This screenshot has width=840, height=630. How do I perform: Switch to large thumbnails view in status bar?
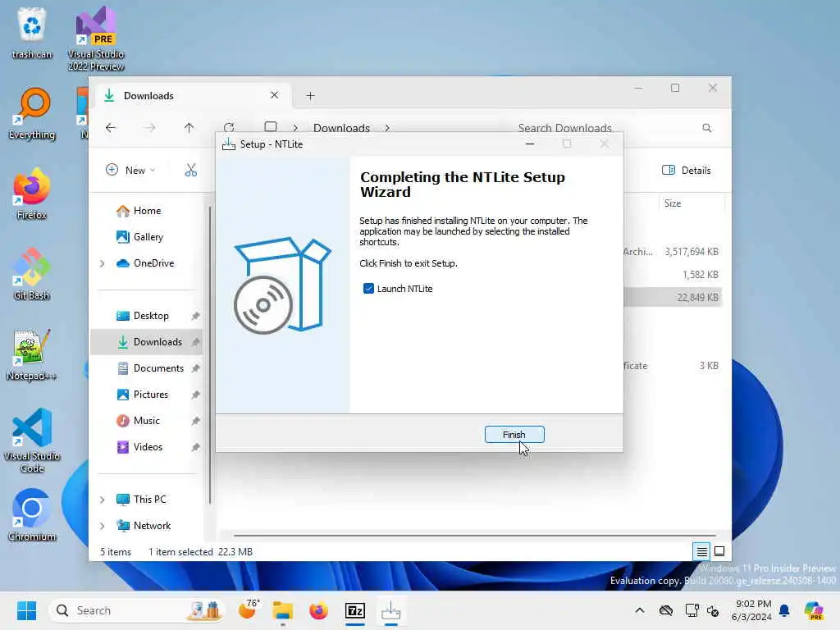pos(719,551)
